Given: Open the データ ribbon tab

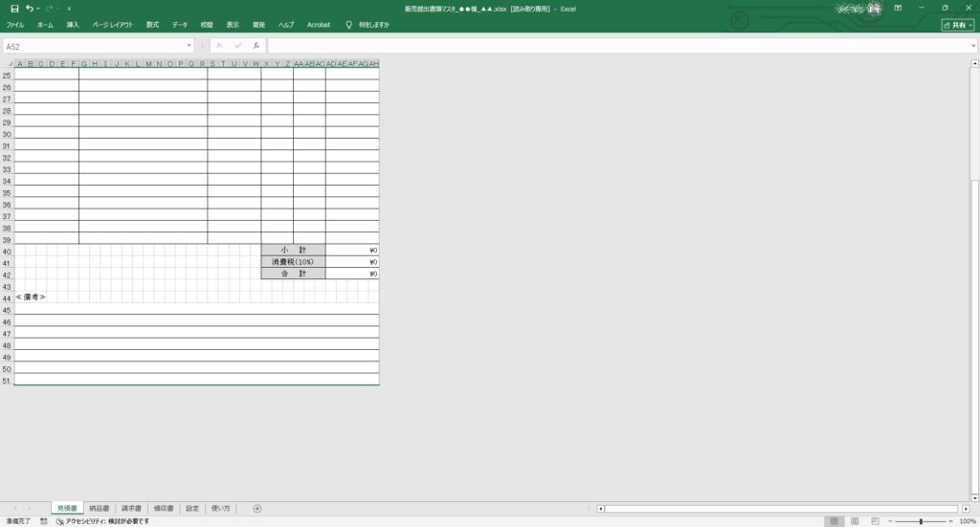Looking at the screenshot, I should pyautogui.click(x=180, y=25).
